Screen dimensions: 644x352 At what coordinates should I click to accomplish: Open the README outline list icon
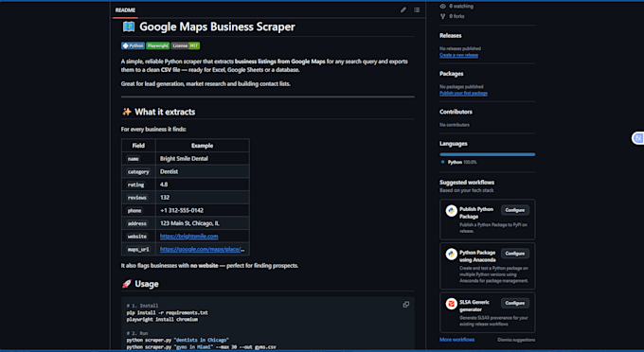coord(417,9)
